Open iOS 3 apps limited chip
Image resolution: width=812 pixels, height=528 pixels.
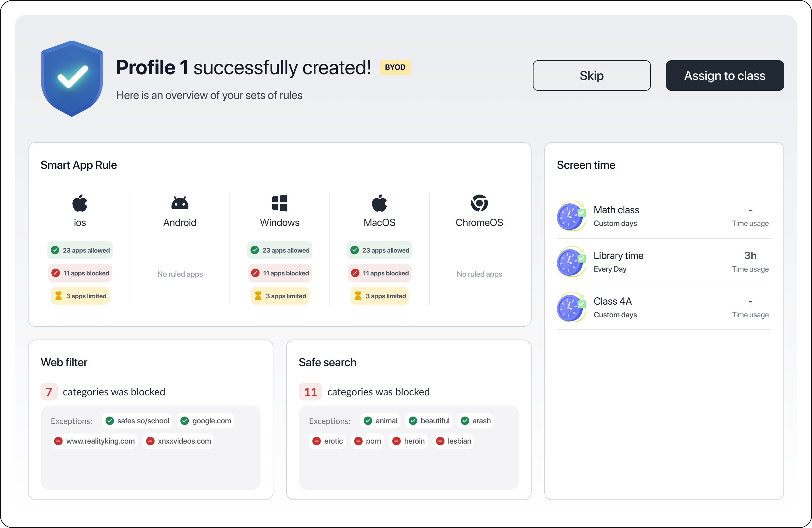(80, 296)
